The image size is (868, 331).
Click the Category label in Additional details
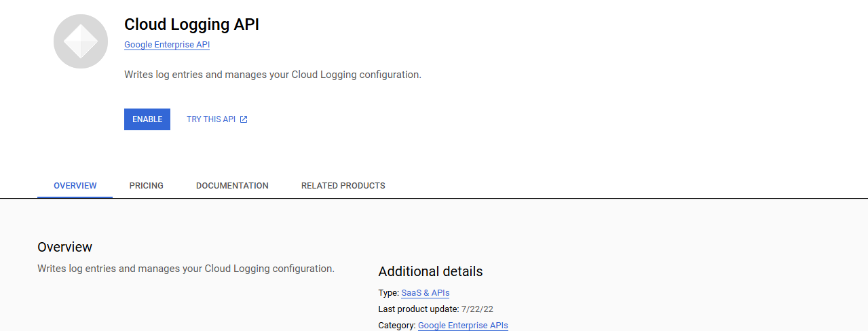coord(397,326)
